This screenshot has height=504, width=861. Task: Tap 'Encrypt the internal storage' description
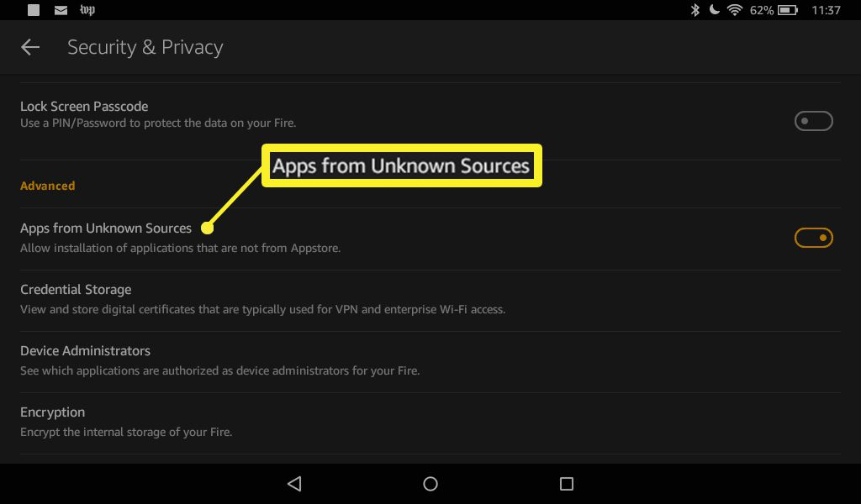(x=126, y=432)
